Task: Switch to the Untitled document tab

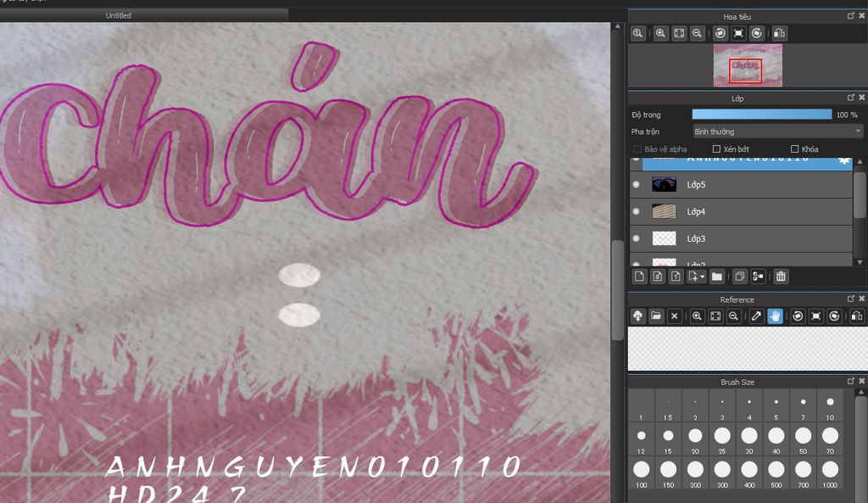Action: (119, 15)
